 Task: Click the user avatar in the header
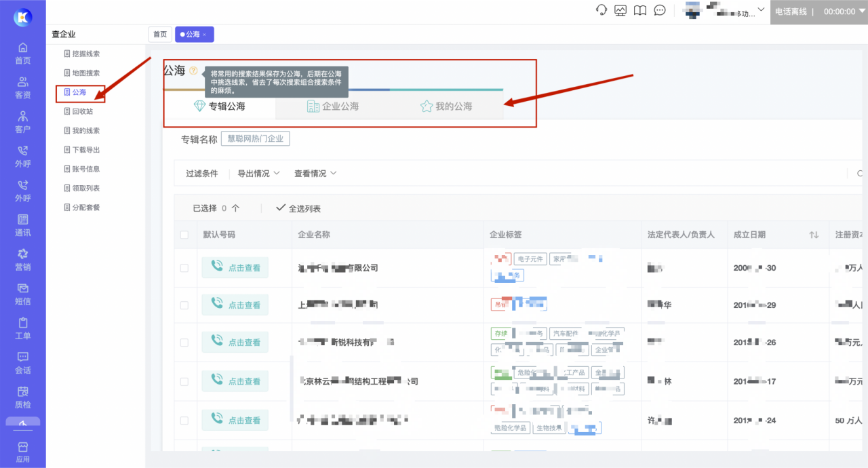(692, 10)
